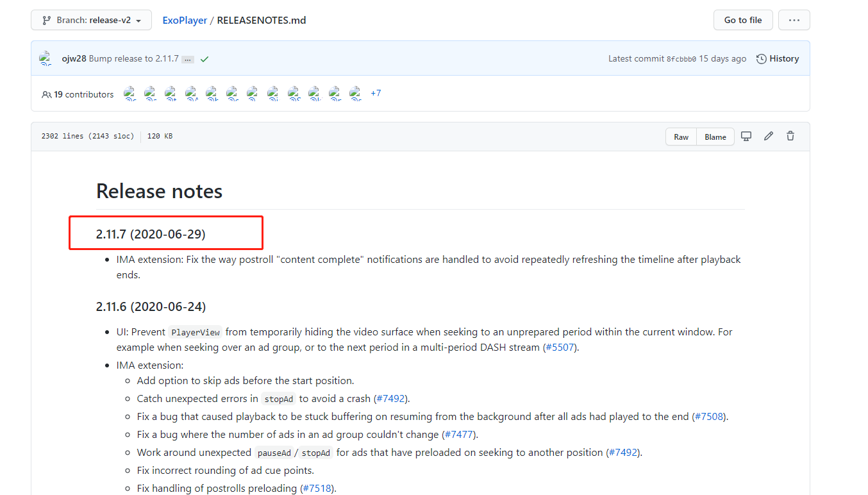Click the '2.11.7 (2020-06-29)' heading
Image resolution: width=868 pixels, height=495 pixels.
coord(151,234)
